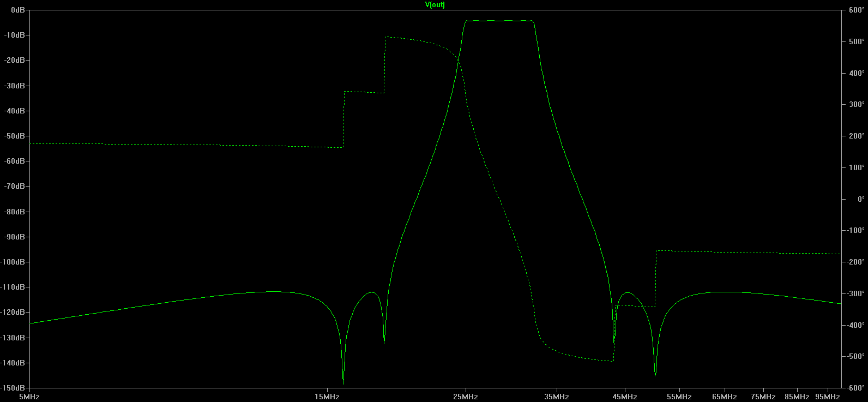Click the 0dB magnitude axis label

(17, 10)
